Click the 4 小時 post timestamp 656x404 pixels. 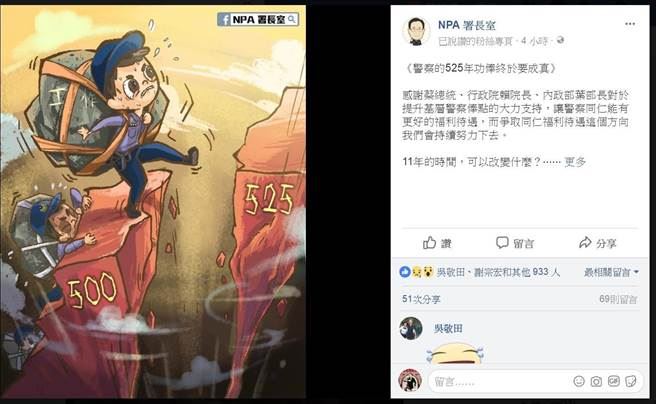(x=534, y=41)
